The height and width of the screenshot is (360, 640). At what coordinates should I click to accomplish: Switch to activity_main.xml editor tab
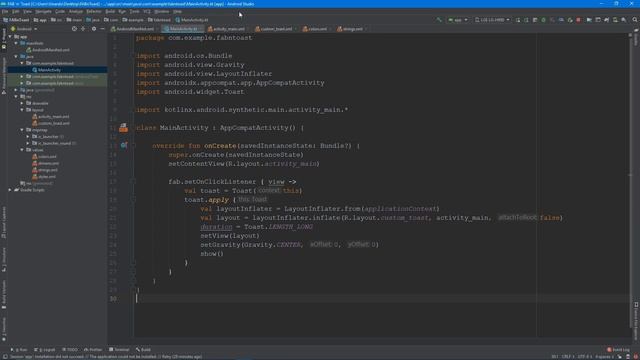tap(229, 29)
